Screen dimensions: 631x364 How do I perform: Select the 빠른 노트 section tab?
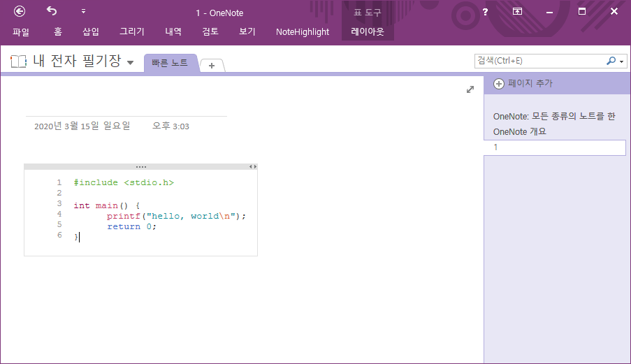pos(170,63)
